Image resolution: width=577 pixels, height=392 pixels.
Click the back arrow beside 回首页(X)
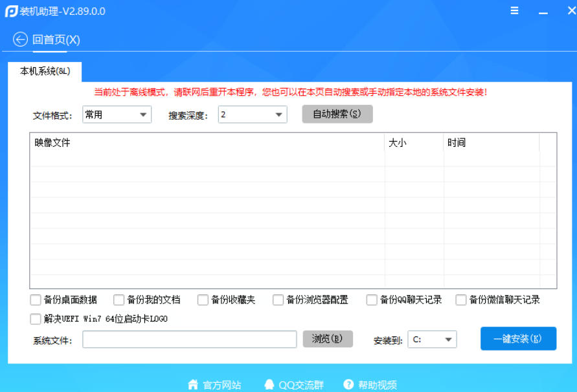[19, 39]
